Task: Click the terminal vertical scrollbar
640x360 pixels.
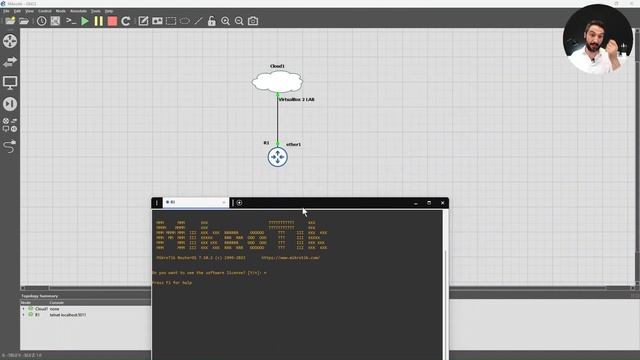Action: (x=446, y=284)
